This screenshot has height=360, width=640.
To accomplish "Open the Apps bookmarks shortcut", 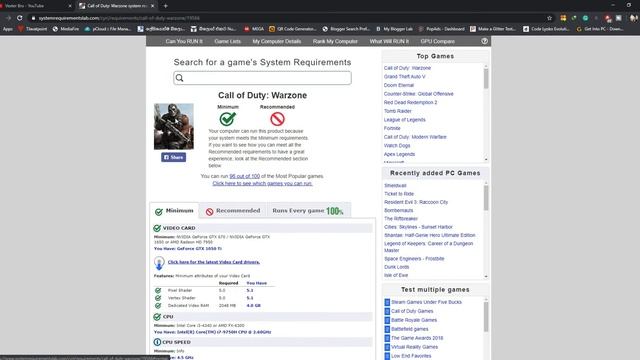I will 7,29.
